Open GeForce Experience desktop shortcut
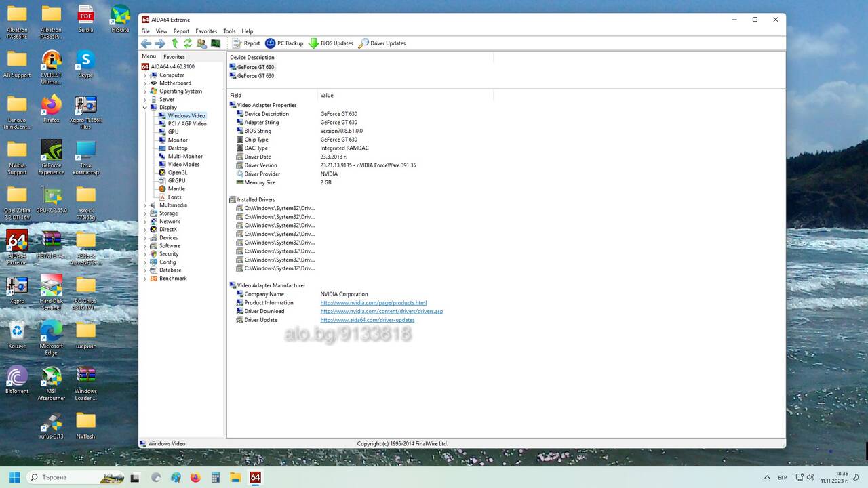The width and height of the screenshot is (868, 488). pos(52,157)
